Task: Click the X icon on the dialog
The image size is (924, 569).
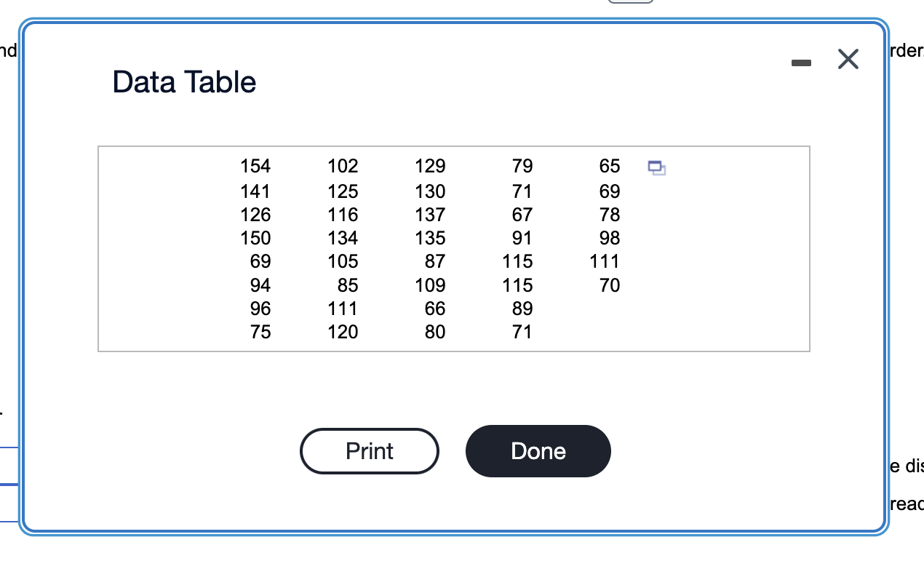Action: (848, 60)
